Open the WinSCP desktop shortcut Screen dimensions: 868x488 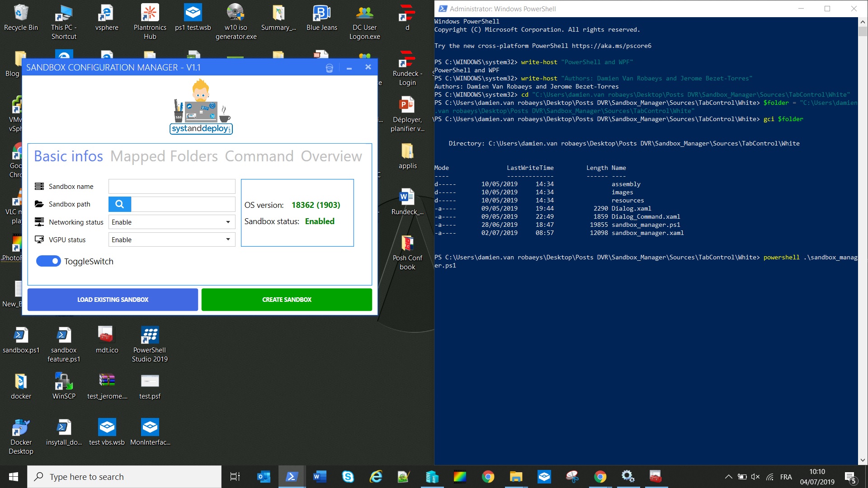coord(64,382)
